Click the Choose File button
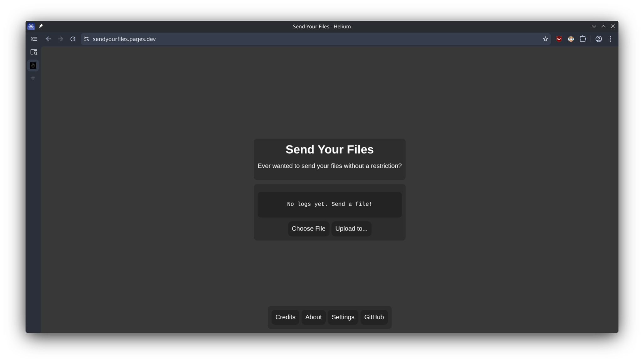This screenshot has height=363, width=644. click(308, 229)
